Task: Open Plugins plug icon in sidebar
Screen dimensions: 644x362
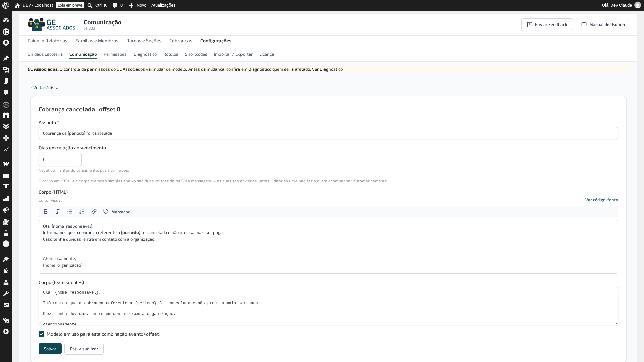Action: [6, 271]
